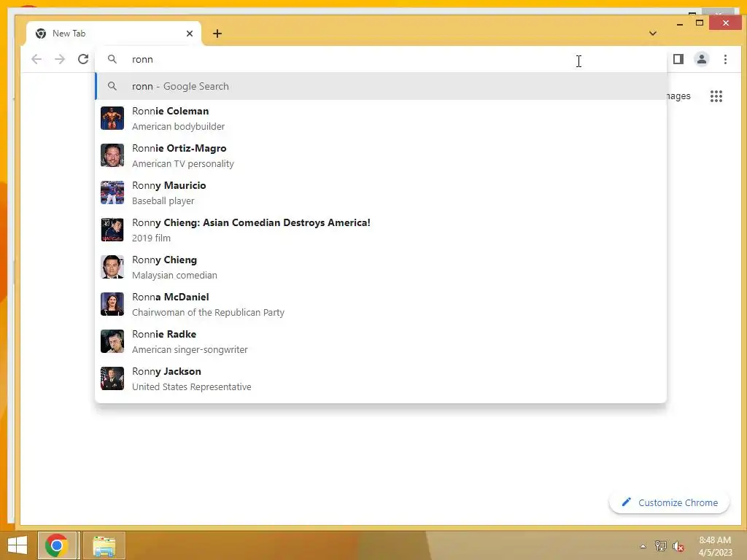This screenshot has width=747, height=560.
Task: Choose 'ronn - Google Search' suggestion
Action: pyautogui.click(x=381, y=86)
